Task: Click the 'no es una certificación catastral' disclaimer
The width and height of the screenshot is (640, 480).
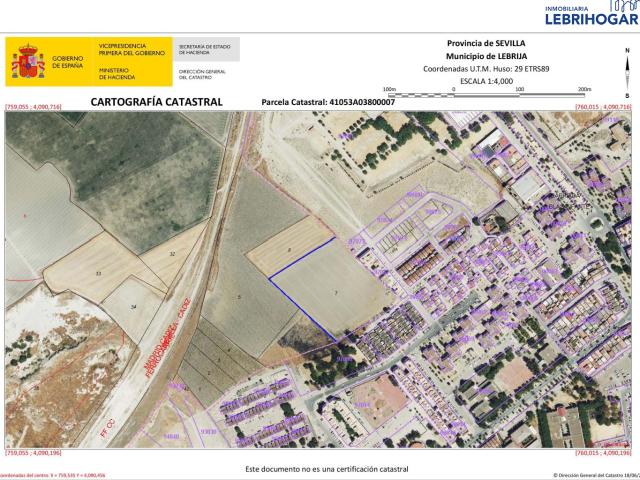Action: click(327, 468)
